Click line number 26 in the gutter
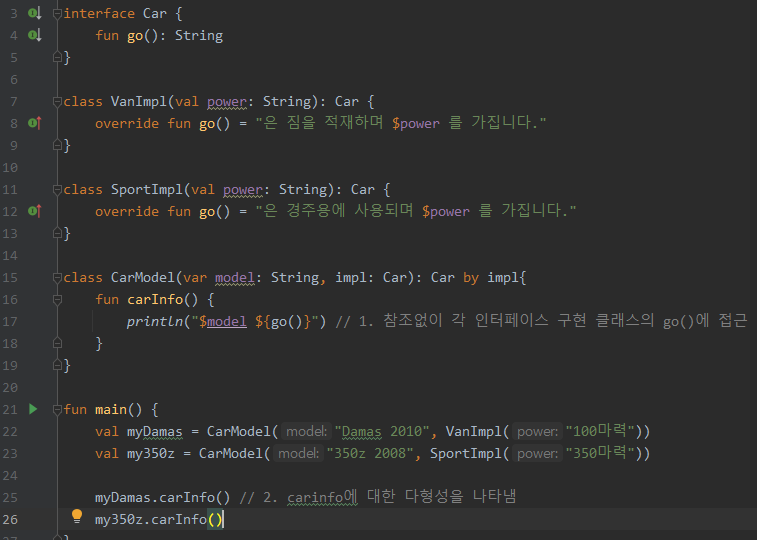This screenshot has width=757, height=540. click(10, 520)
